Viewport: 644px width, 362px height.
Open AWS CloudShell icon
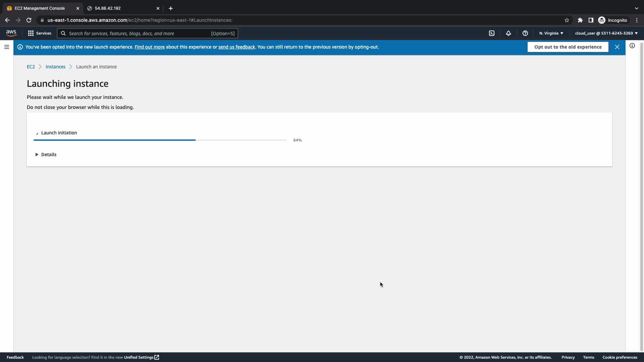point(492,33)
